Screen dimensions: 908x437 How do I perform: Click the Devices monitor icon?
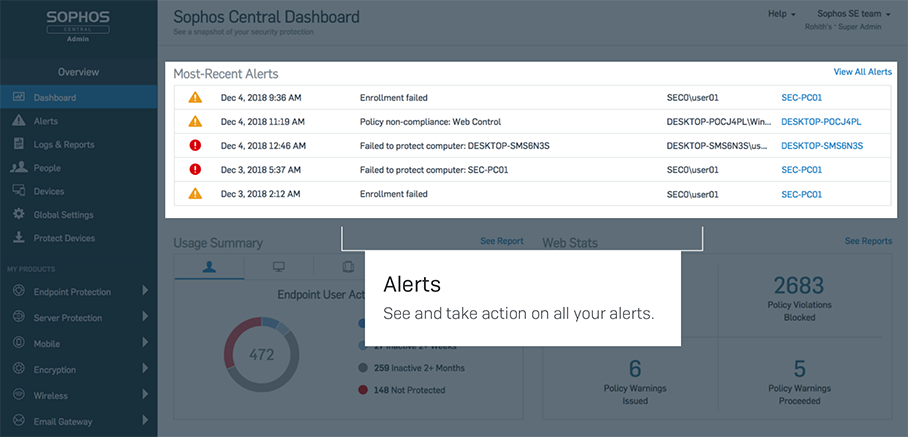click(19, 191)
